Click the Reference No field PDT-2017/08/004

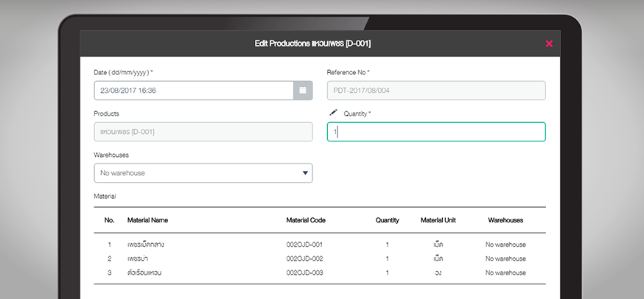435,91
